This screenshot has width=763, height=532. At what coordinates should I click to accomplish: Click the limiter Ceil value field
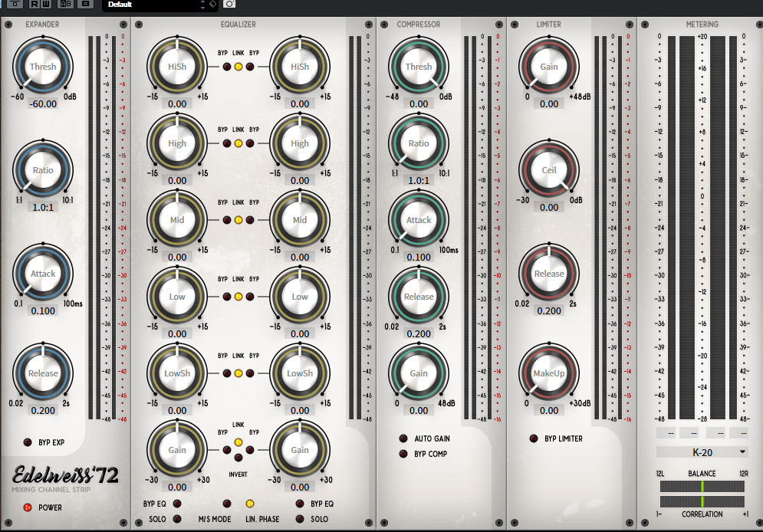pyautogui.click(x=549, y=208)
